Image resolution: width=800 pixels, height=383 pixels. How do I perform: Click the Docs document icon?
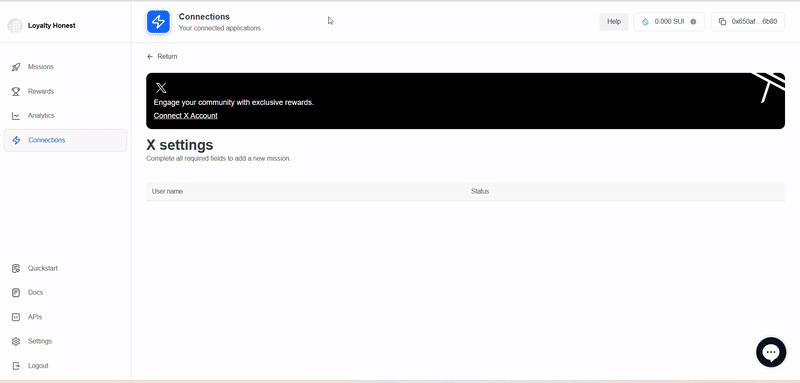coord(16,293)
